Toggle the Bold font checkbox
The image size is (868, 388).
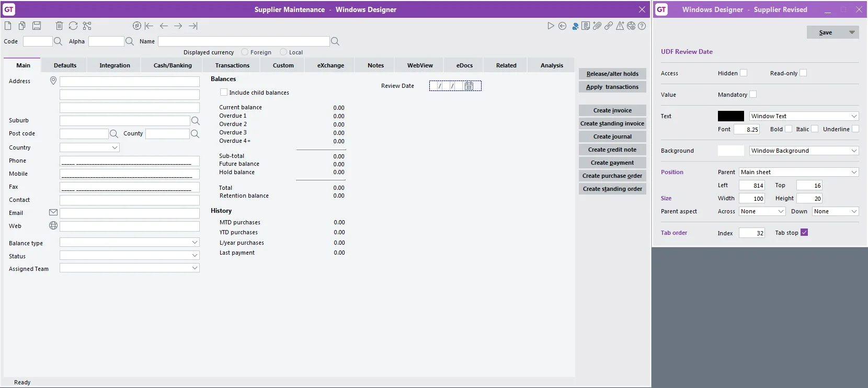pos(789,129)
